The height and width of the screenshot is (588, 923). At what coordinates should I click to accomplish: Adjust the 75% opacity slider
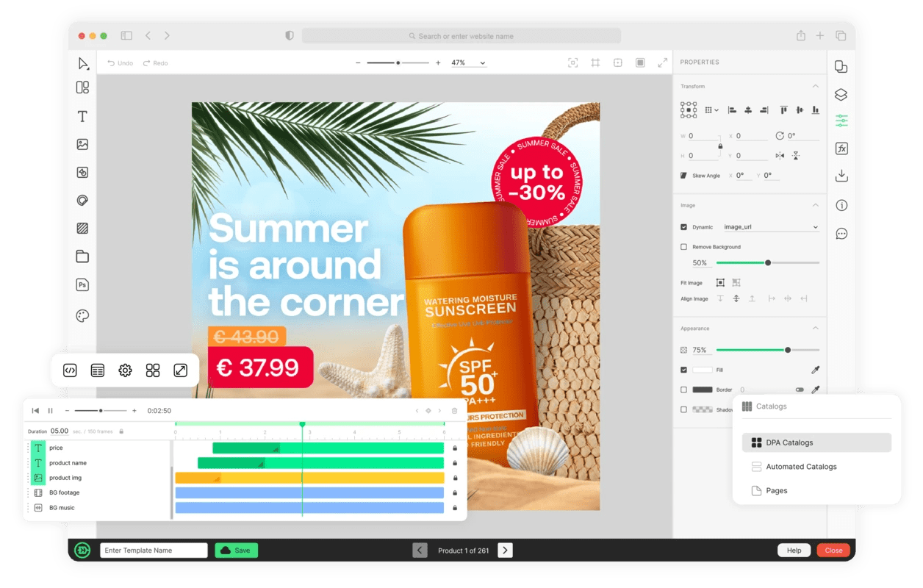tap(767, 350)
